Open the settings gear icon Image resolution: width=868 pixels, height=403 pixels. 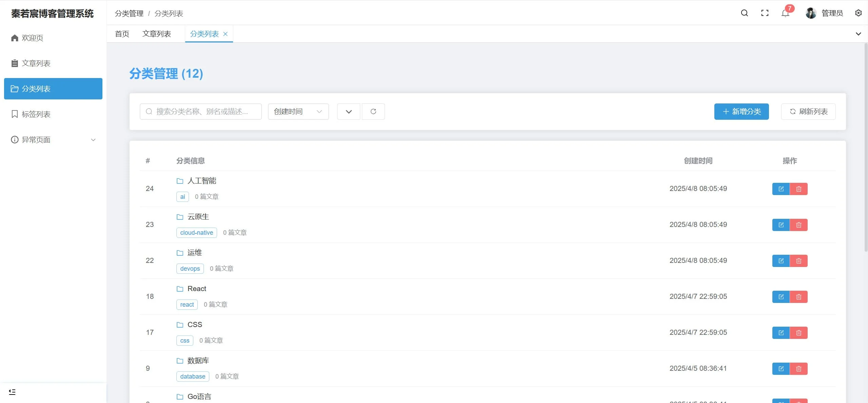pyautogui.click(x=858, y=13)
